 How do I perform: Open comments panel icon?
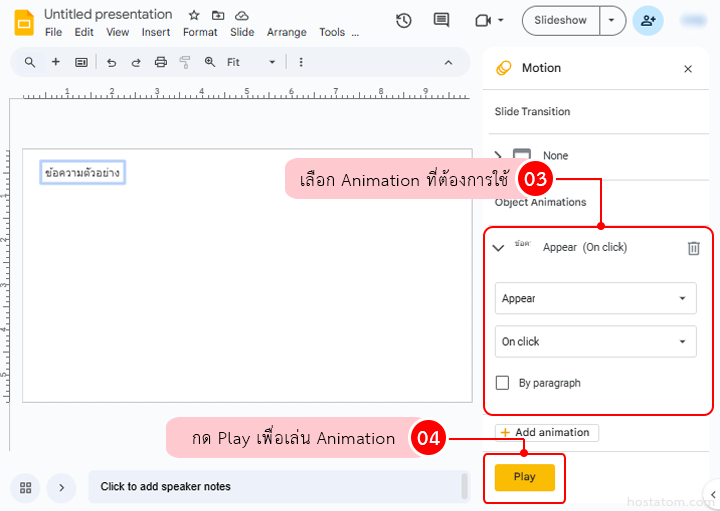[441, 20]
